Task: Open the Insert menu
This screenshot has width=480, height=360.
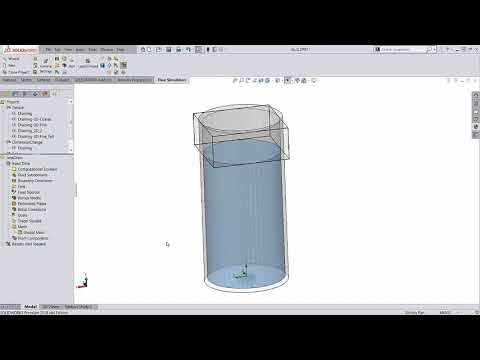Action: point(80,50)
